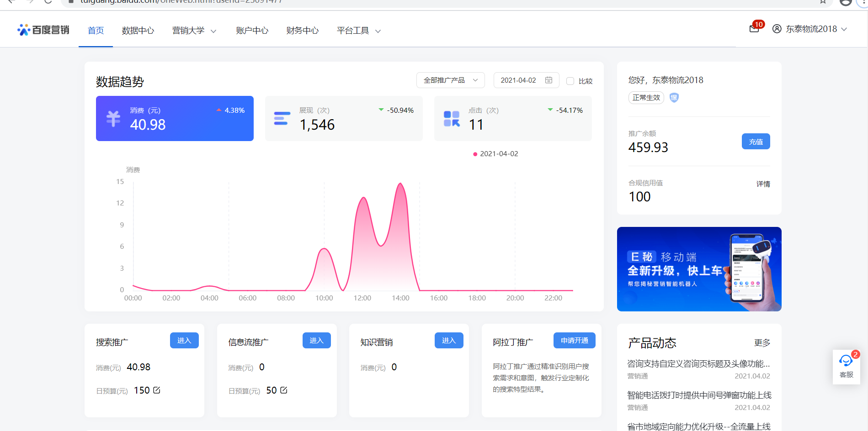Click the 推广余额 459.93 value
The width and height of the screenshot is (868, 431).
(x=648, y=147)
